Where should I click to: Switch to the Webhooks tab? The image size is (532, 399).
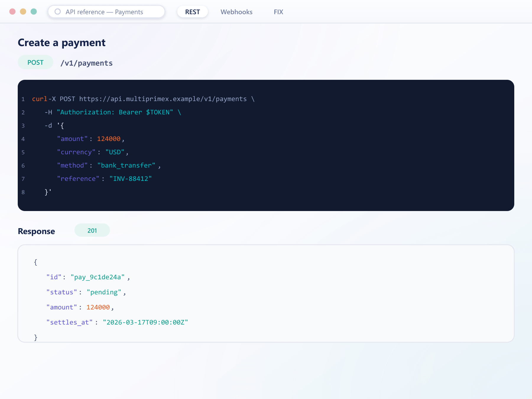click(236, 12)
